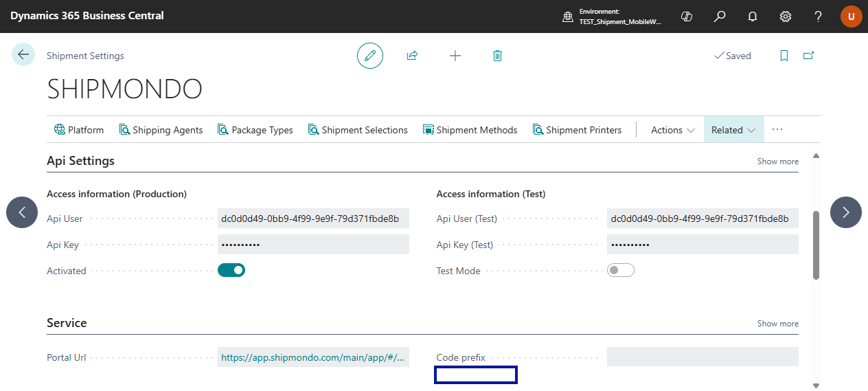
Task: Click the vertical scrollbar thumb
Action: click(816, 245)
